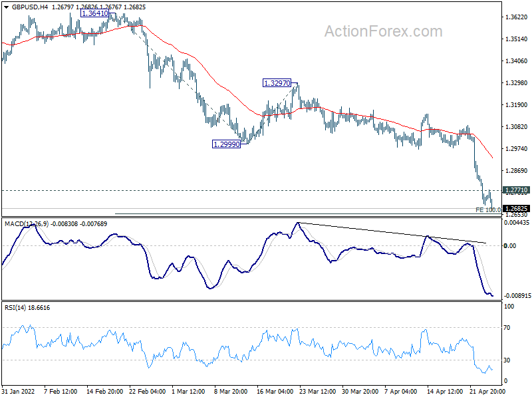
Task: Click the 1 Mar 12:00 date label
Action: (188, 392)
